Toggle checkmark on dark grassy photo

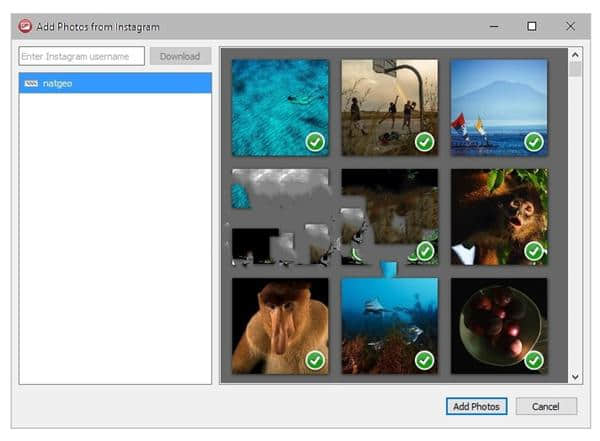tap(424, 250)
